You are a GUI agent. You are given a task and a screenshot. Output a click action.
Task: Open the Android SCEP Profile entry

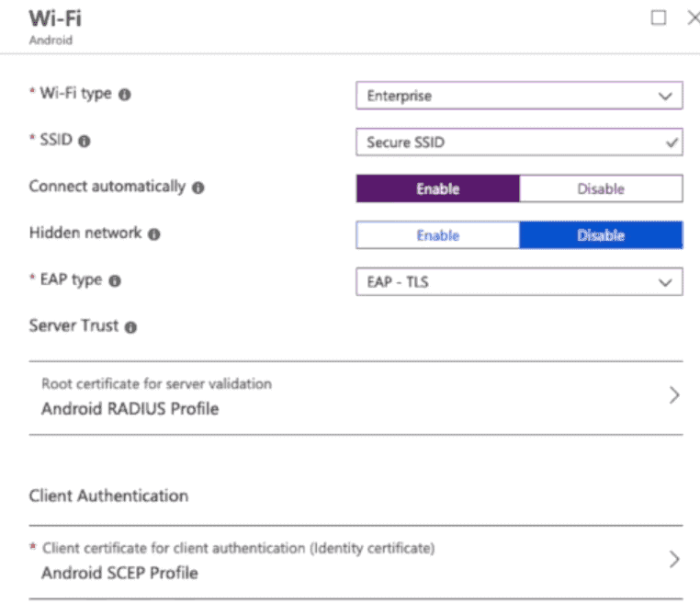(356, 562)
